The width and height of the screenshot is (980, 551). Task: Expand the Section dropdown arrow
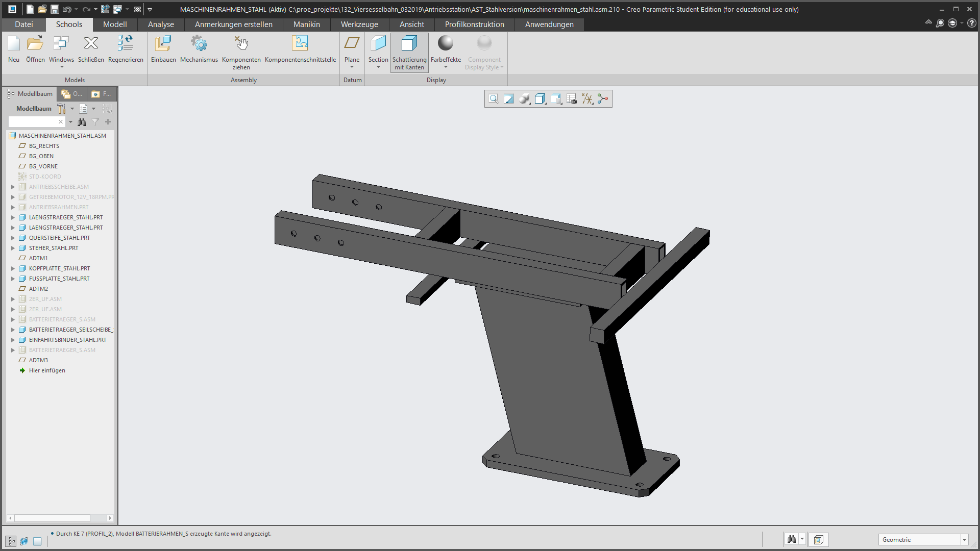378,67
